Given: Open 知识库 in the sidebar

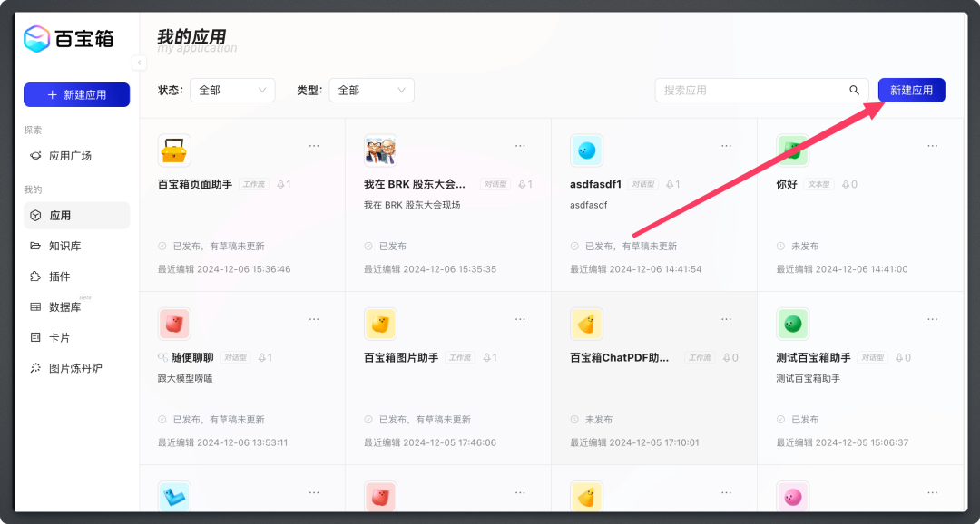Looking at the screenshot, I should (x=77, y=246).
